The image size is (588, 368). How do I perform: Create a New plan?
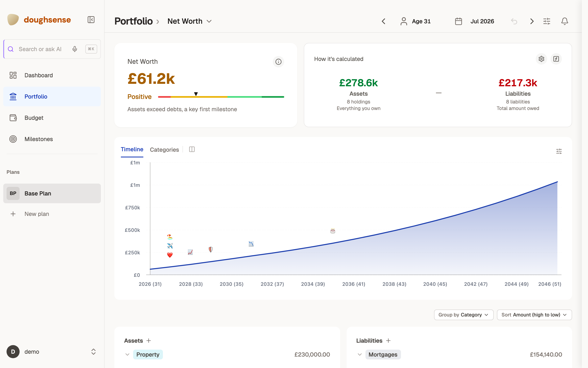pyautogui.click(x=52, y=214)
